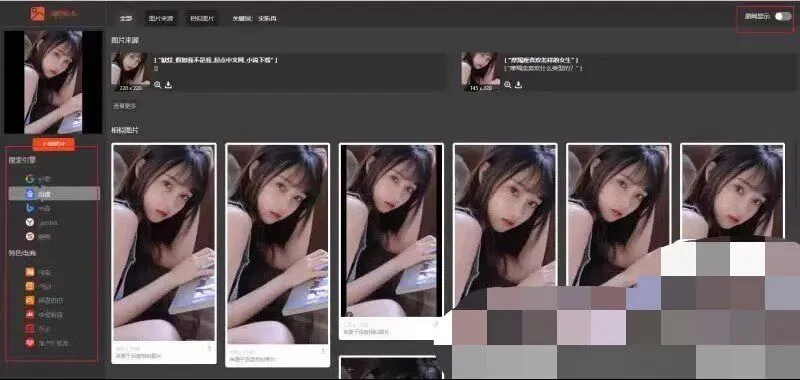Choose the Yandex search engine
800x380 pixels.
[41, 222]
